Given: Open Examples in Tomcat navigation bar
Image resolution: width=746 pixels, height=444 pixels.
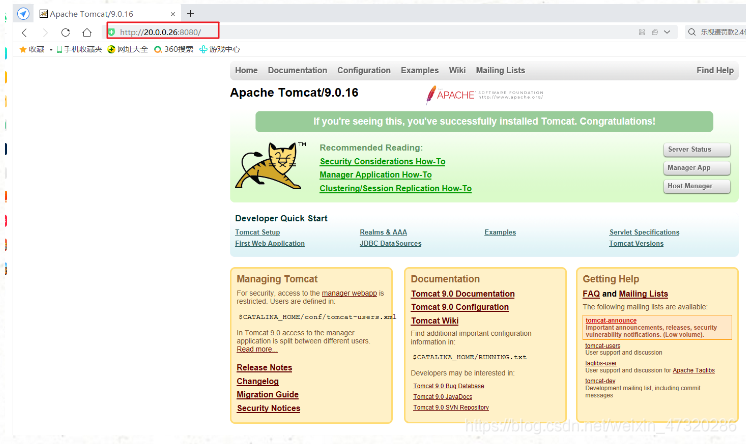Looking at the screenshot, I should [420, 70].
